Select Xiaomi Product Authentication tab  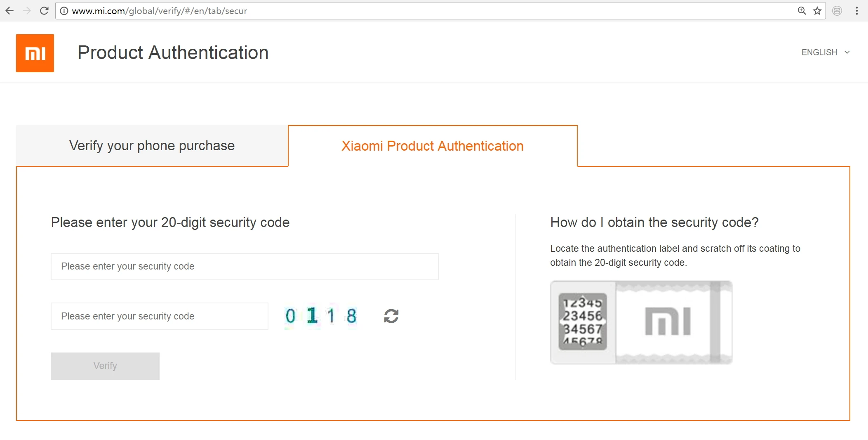pos(433,146)
